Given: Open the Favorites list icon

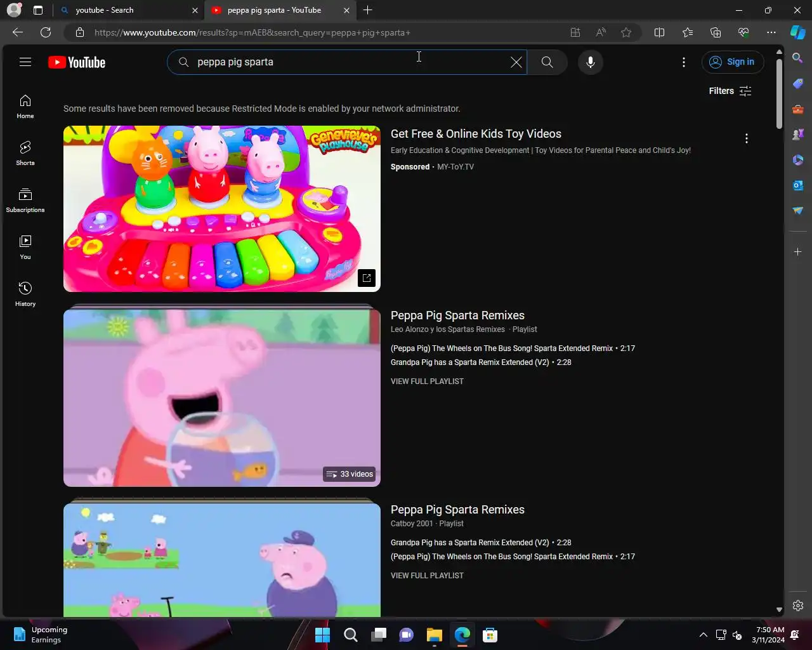Looking at the screenshot, I should pyautogui.click(x=688, y=32).
